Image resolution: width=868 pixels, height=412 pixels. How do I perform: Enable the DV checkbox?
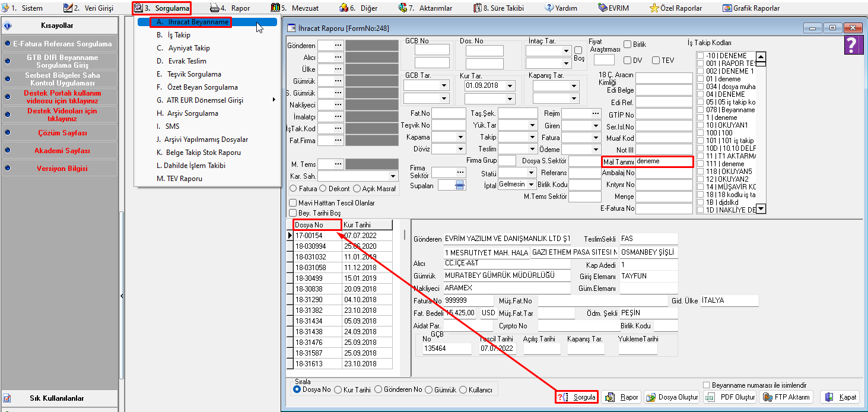tap(628, 60)
